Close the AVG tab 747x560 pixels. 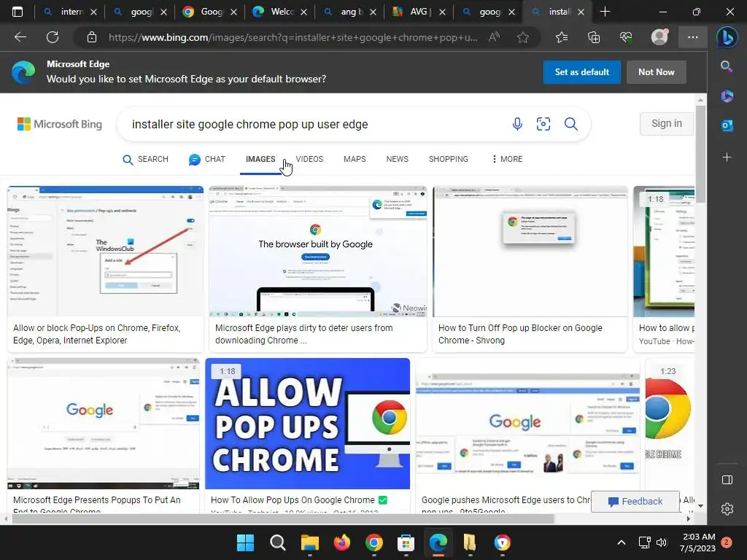[442, 12]
